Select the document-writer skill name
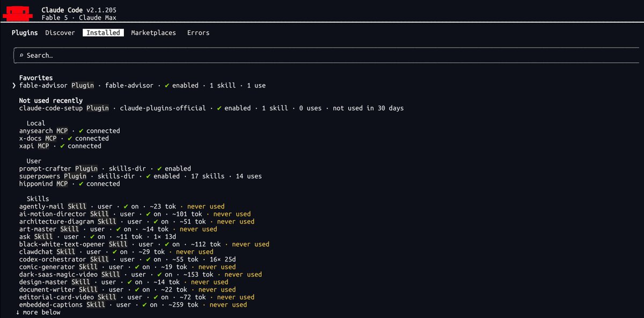This screenshot has width=644, height=318. point(47,289)
